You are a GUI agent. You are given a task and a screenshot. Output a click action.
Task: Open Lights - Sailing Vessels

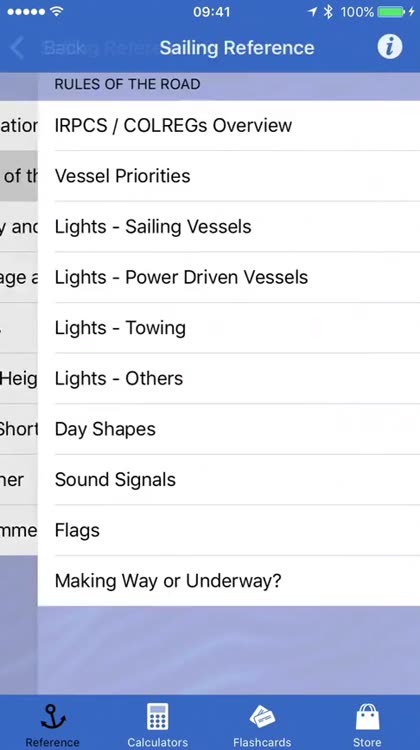[x=229, y=227]
